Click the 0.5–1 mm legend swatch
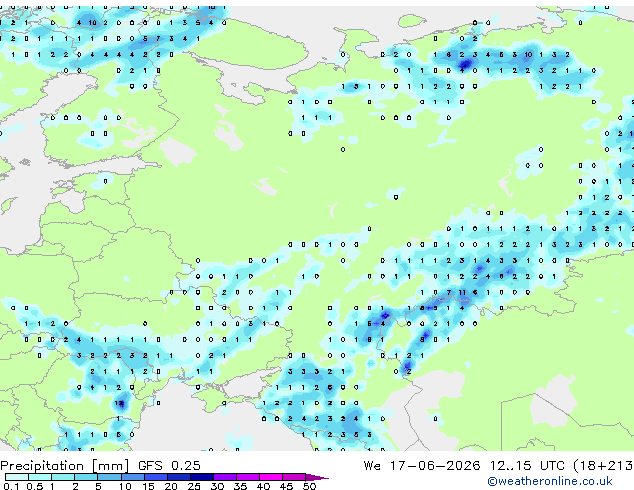634x490 pixels. coord(40,477)
